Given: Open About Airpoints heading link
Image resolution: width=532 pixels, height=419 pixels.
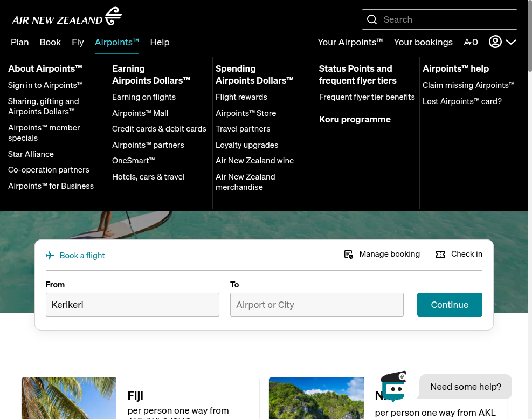Looking at the screenshot, I should tap(45, 68).
